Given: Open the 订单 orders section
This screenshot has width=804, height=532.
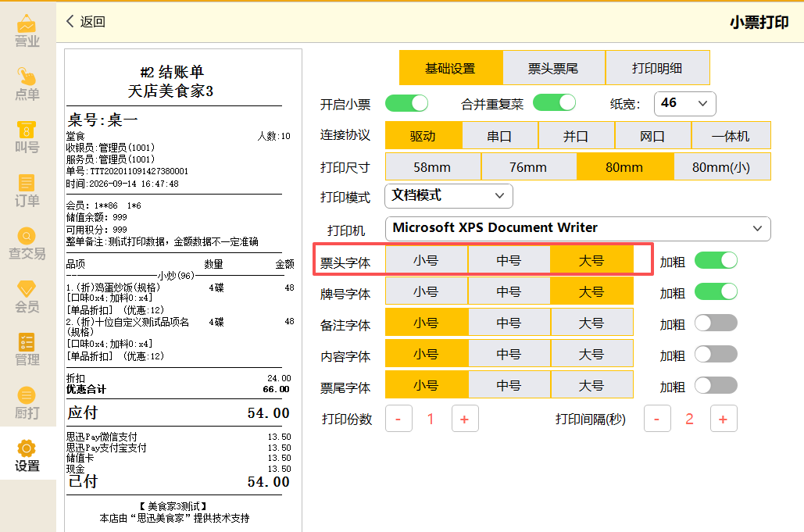Looking at the screenshot, I should click(27, 191).
